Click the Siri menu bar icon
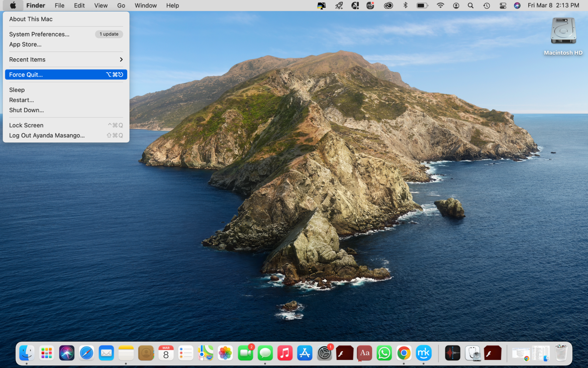This screenshot has width=588, height=368. 517,6
